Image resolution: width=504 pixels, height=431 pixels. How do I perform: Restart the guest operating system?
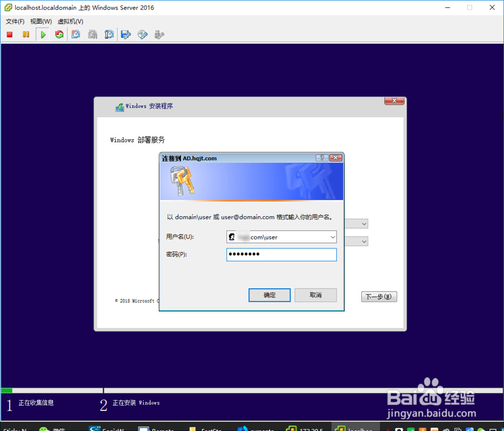point(59,34)
